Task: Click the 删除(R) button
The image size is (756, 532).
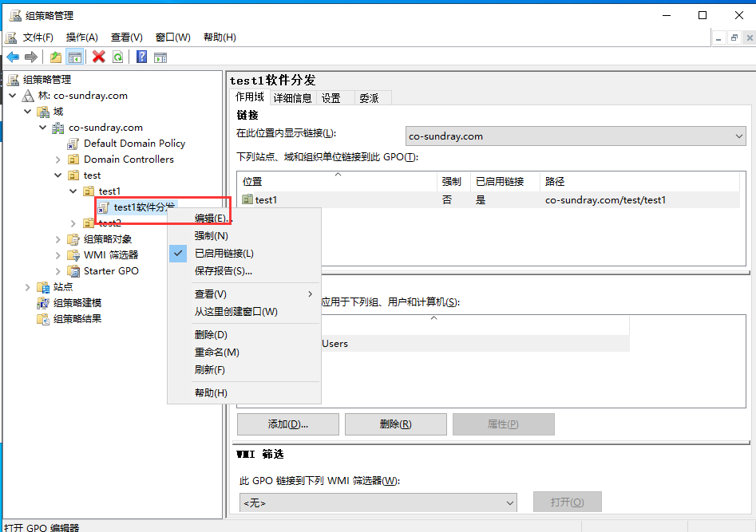Action: click(x=395, y=424)
